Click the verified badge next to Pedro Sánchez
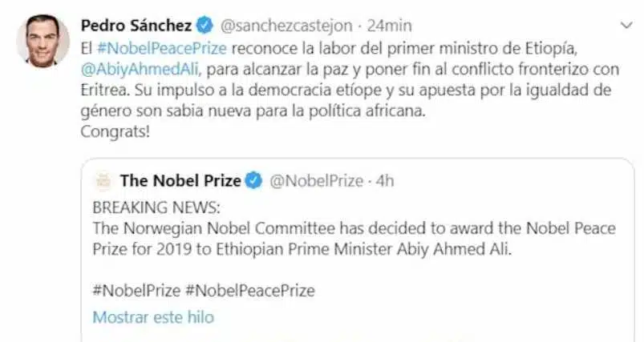 pos(205,26)
